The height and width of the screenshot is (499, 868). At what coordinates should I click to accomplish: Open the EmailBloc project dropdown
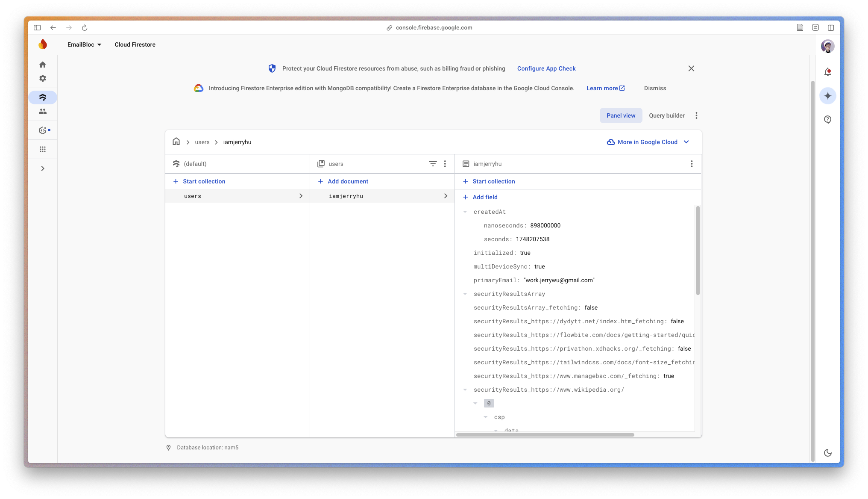84,44
